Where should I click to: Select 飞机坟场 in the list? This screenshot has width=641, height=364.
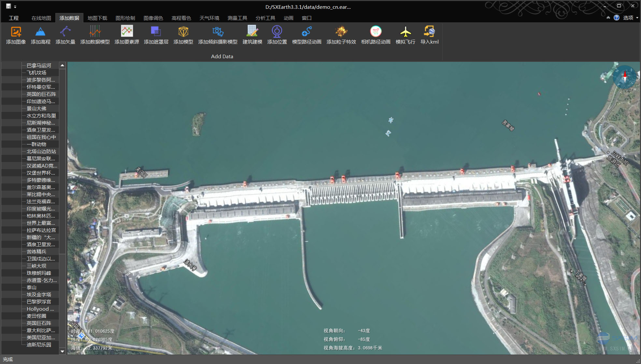36,73
